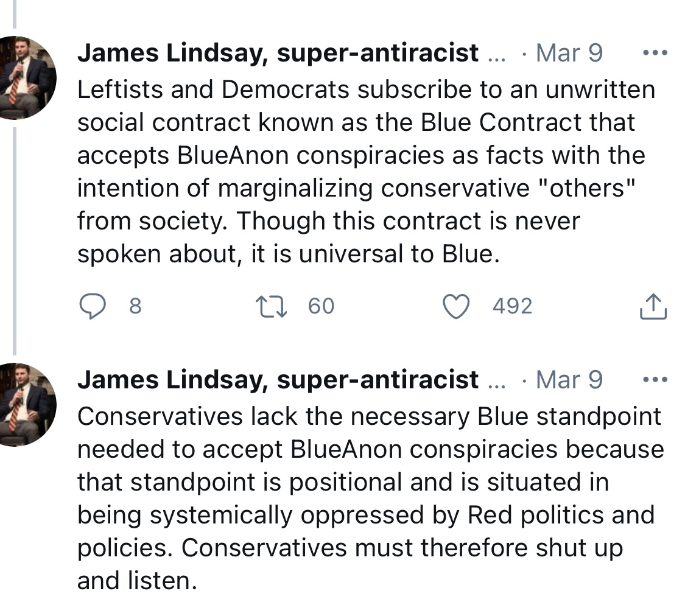The width and height of the screenshot is (699, 616).
Task: Open the second tweet's profile picture
Action: [x=27, y=404]
